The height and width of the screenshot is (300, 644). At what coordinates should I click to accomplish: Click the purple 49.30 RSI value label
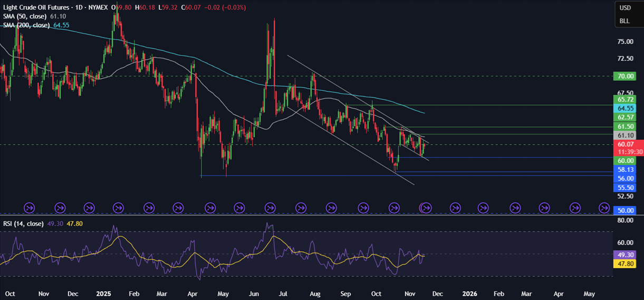point(626,254)
